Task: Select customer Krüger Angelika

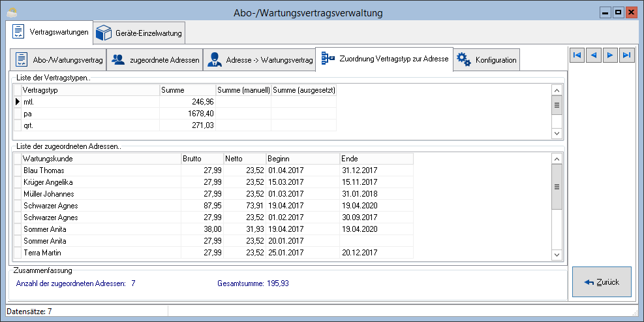Action: (x=213, y=182)
